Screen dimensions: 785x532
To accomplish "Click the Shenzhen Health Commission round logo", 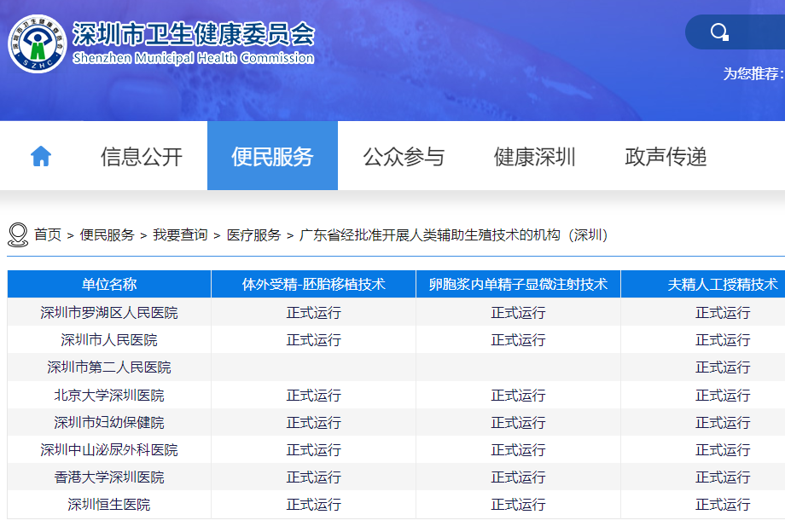I will pos(38,44).
